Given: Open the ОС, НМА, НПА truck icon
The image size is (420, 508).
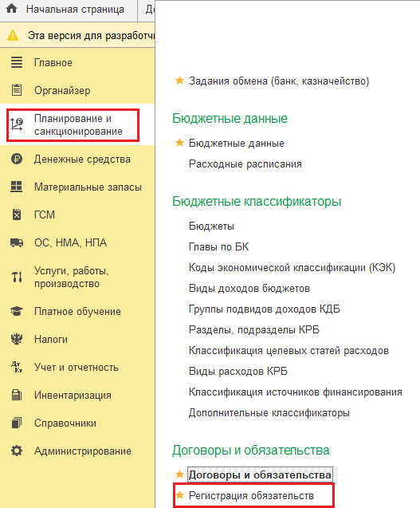Looking at the screenshot, I should tap(17, 242).
